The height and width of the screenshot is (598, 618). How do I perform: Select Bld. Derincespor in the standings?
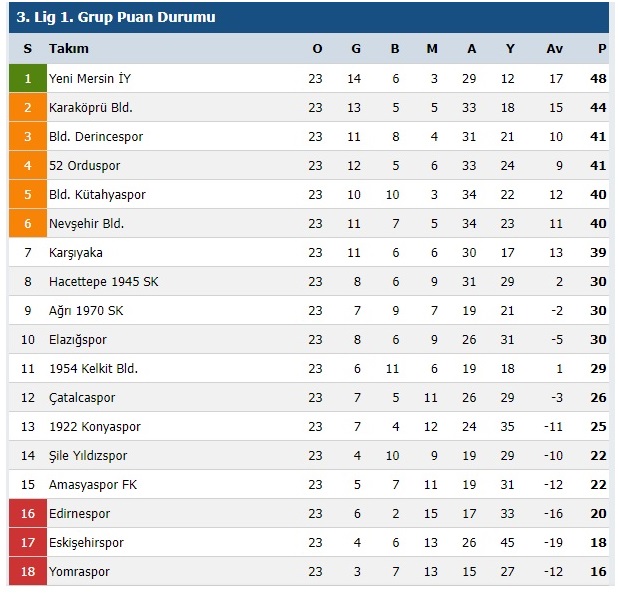point(96,136)
